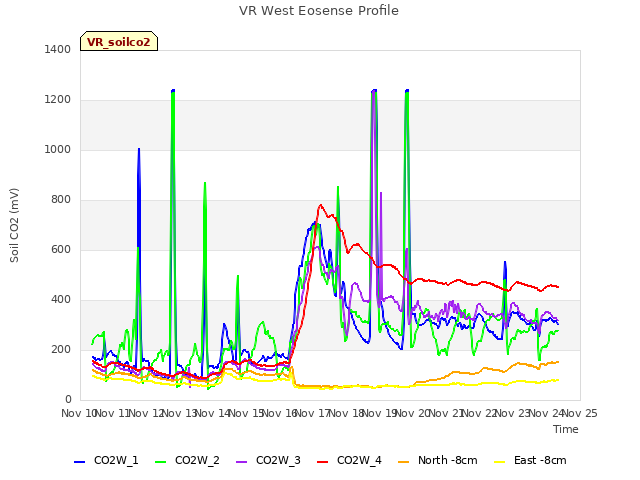Click the red CO2W_4 peak near Nov 17
640x480 pixels.
(320, 205)
